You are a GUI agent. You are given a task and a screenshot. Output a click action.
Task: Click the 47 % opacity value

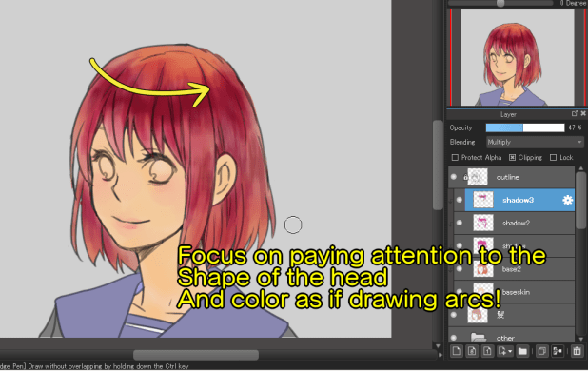coord(576,127)
